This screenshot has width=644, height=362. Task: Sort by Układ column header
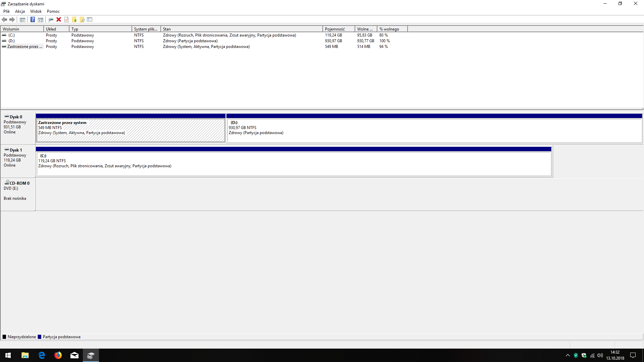coord(56,29)
